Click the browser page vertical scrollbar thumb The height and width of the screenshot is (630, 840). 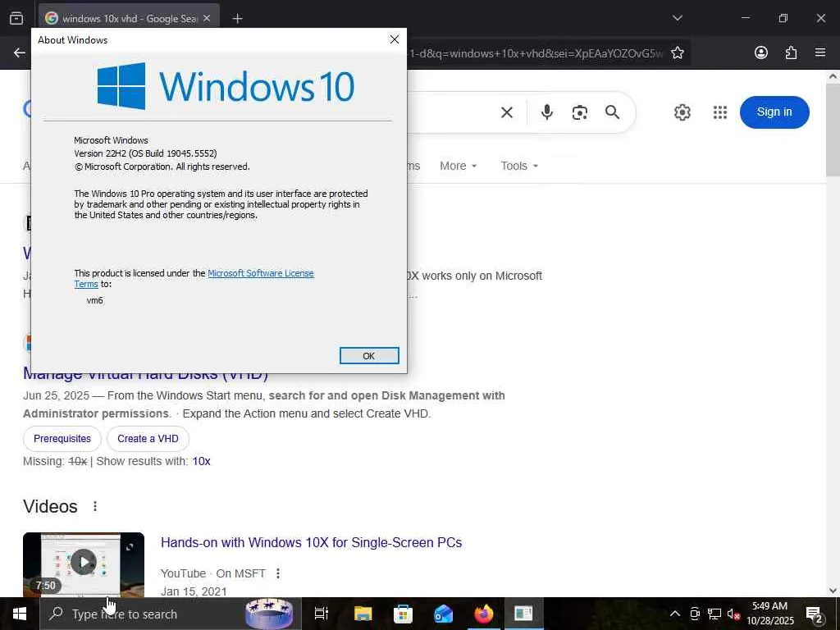(833, 130)
